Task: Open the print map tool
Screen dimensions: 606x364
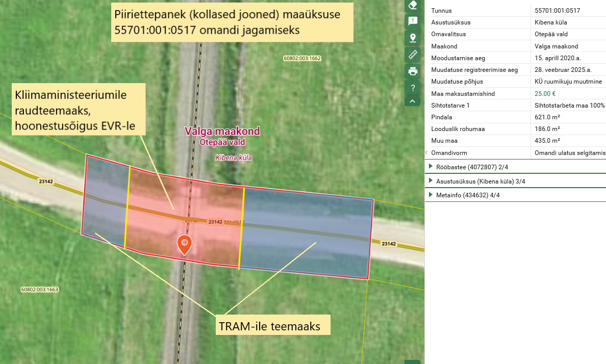Action: pyautogui.click(x=413, y=71)
